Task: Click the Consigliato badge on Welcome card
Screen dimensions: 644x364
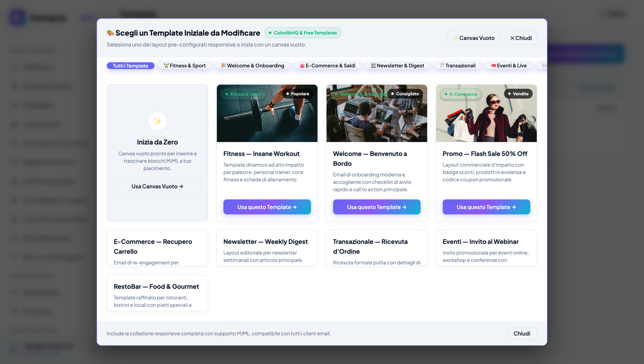Action: [x=405, y=94]
